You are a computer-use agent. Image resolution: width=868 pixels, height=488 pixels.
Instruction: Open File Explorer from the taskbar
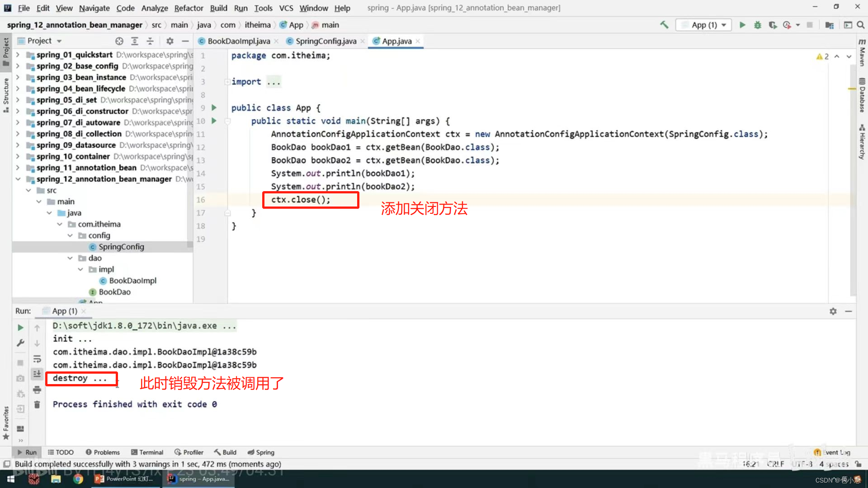[56, 479]
